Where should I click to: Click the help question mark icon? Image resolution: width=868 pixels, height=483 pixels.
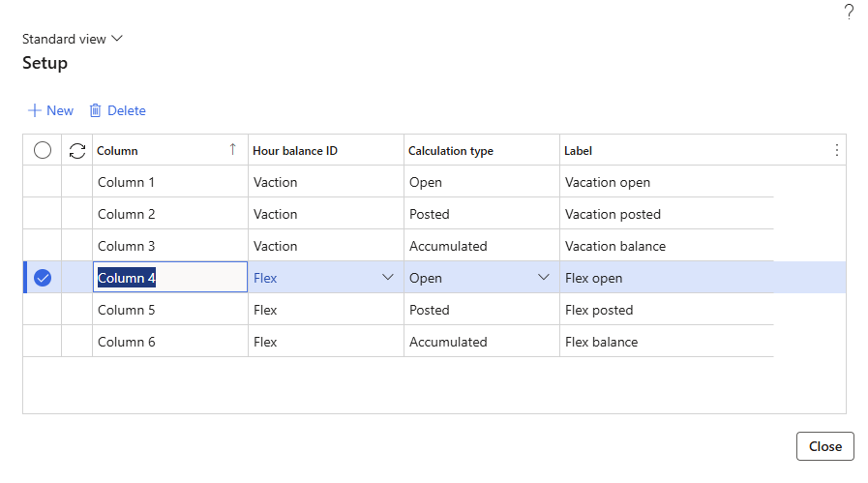849,12
